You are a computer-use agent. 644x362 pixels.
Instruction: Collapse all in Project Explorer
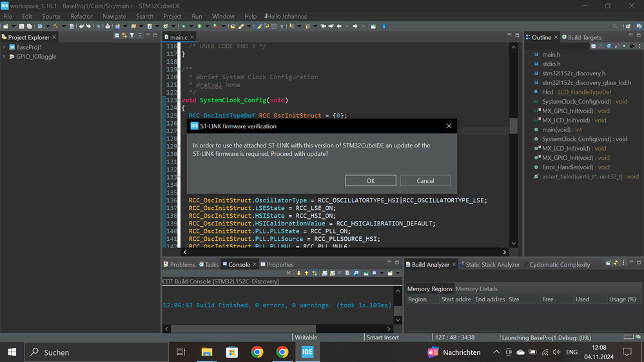(117, 35)
